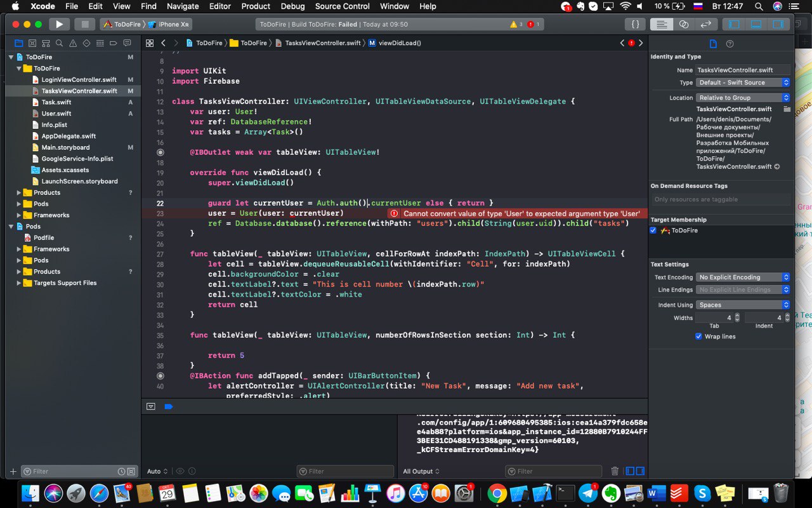This screenshot has height=508, width=812.
Task: Show the source control navigator
Action: pyautogui.click(x=32, y=43)
